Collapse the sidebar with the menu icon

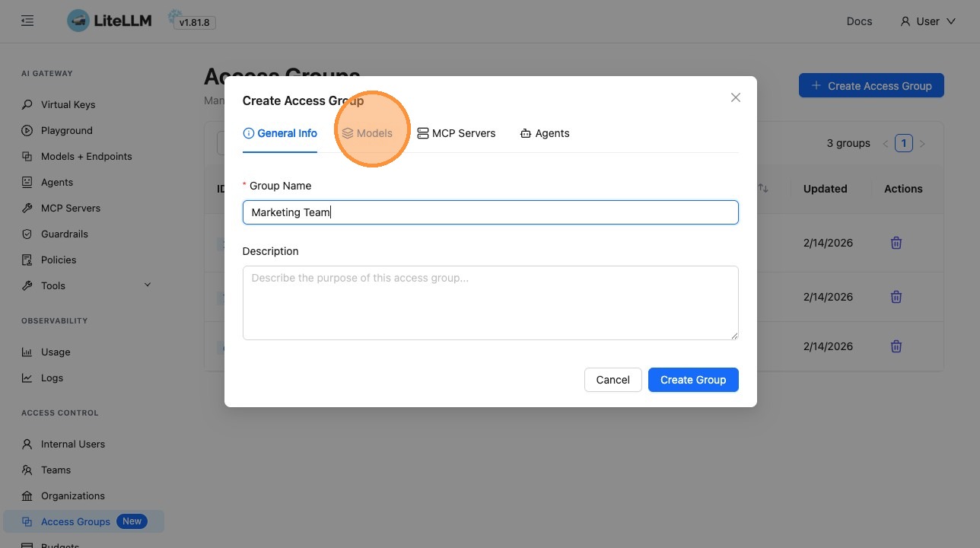coord(27,21)
